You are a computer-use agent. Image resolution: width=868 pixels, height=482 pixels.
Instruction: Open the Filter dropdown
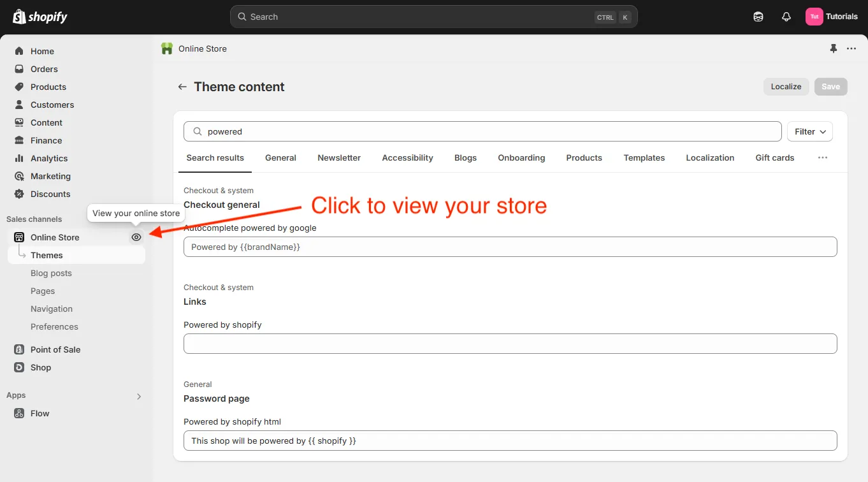pyautogui.click(x=809, y=131)
